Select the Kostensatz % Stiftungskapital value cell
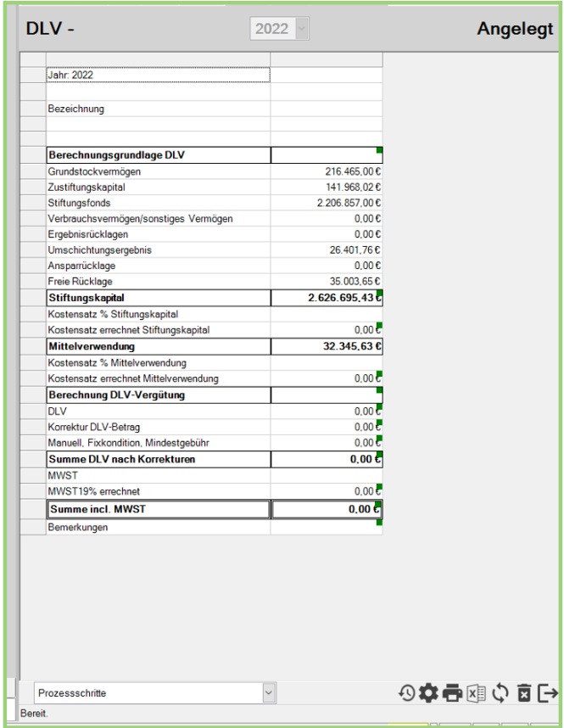The width and height of the screenshot is (564, 728). pyautogui.click(x=327, y=314)
